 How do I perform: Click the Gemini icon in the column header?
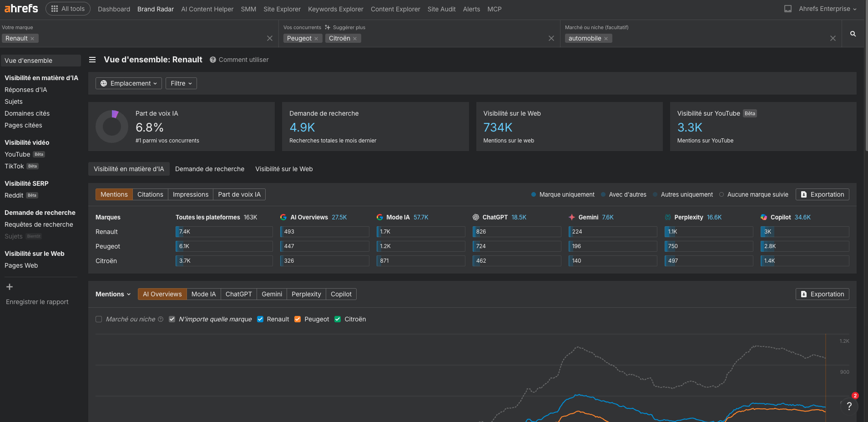572,217
